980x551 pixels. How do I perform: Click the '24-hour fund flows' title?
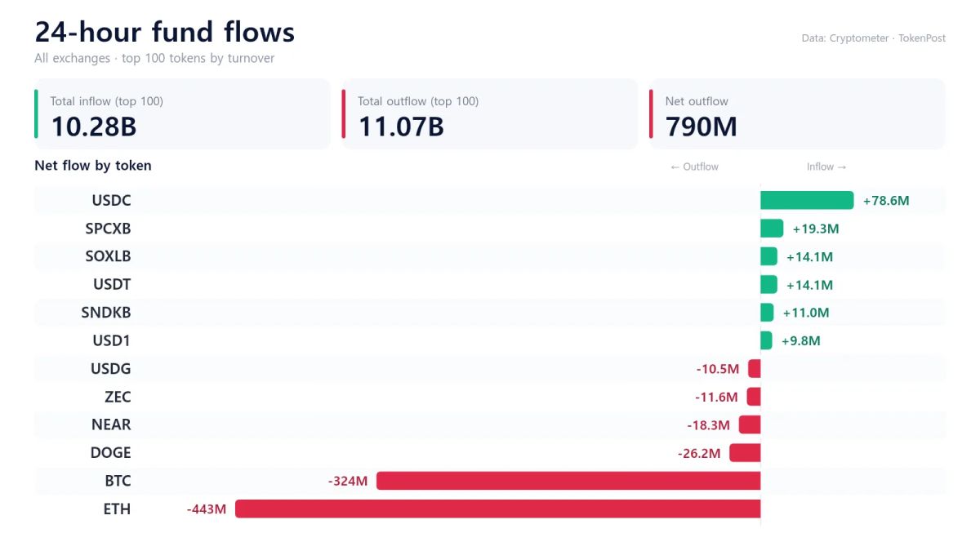point(165,33)
